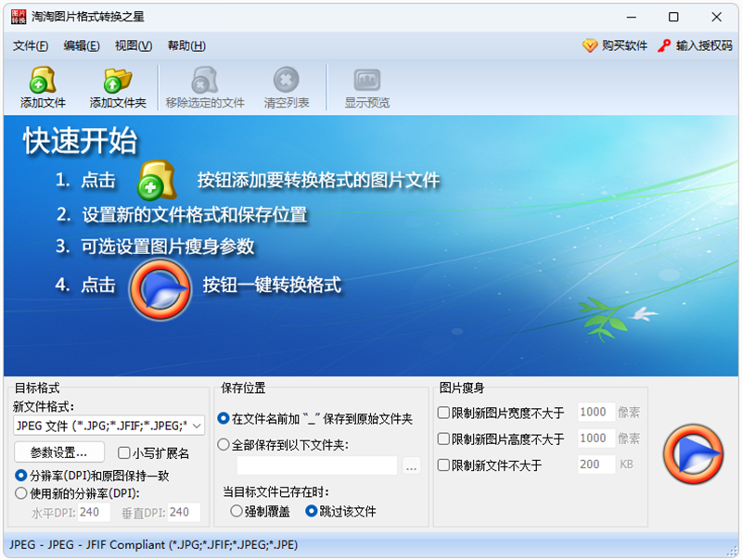
Task: Click the 移除选定的文件 toolbar icon
Action: [x=204, y=80]
